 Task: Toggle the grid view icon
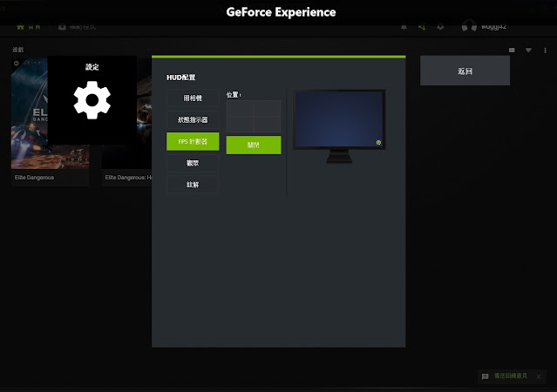(512, 51)
